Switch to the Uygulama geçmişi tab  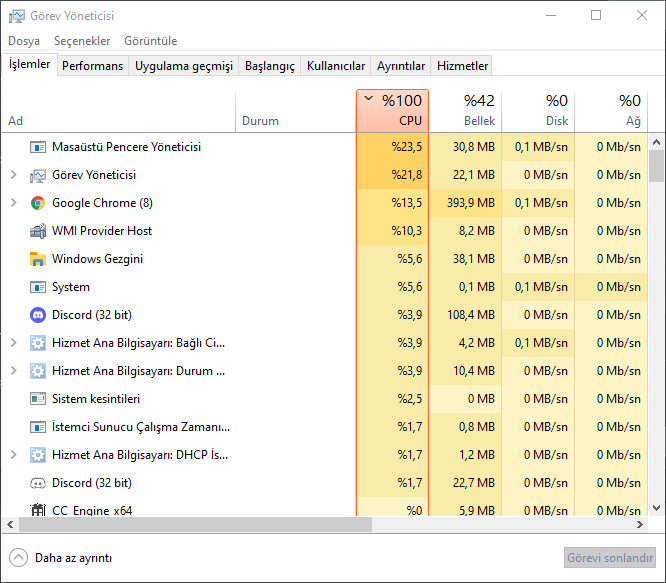coord(184,66)
